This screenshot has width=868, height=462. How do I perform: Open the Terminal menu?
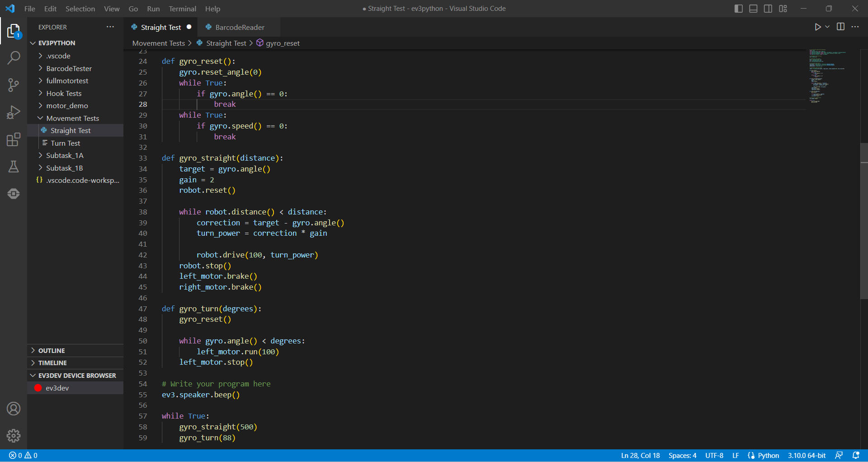click(x=182, y=9)
